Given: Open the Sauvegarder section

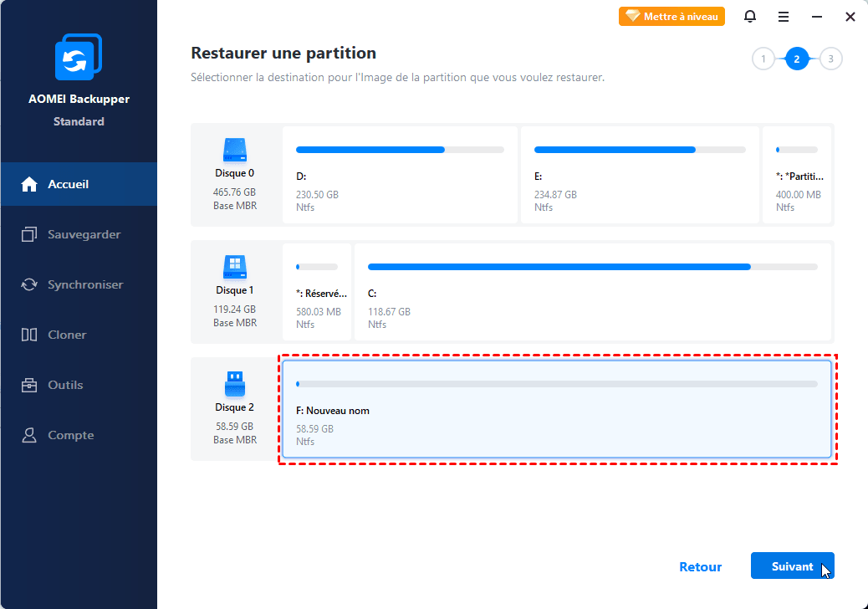Looking at the screenshot, I should pyautogui.click(x=79, y=234).
